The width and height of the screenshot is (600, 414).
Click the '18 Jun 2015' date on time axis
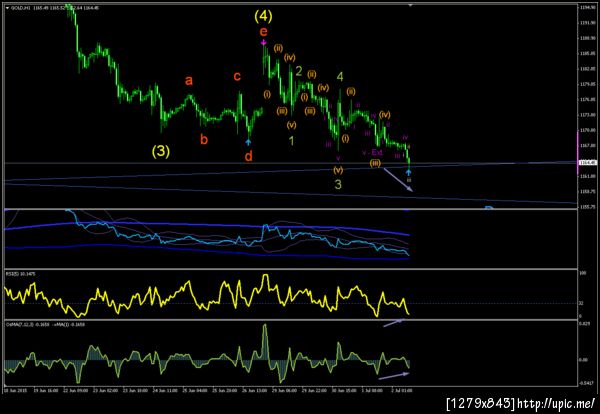pos(14,391)
